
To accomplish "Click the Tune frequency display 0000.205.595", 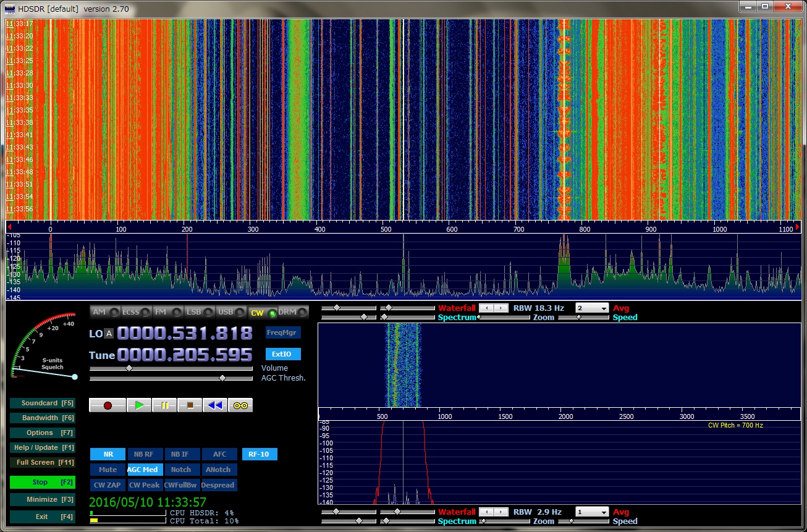I will pos(185,355).
